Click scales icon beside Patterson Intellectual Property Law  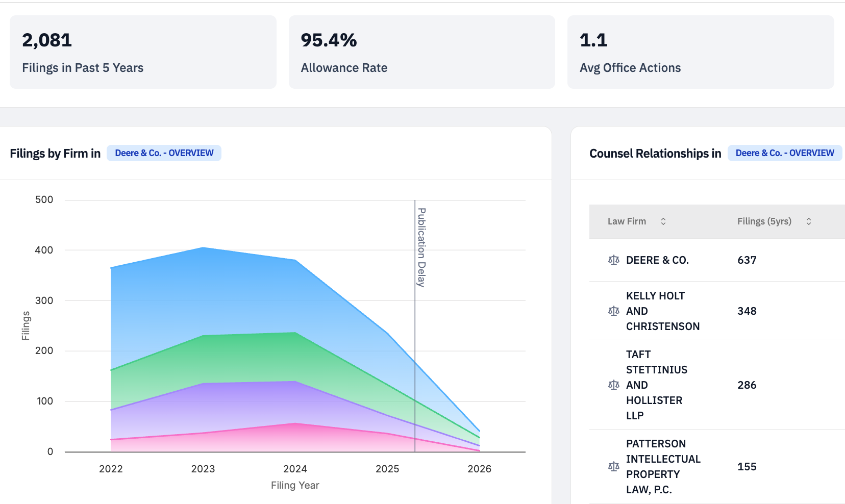click(x=614, y=467)
